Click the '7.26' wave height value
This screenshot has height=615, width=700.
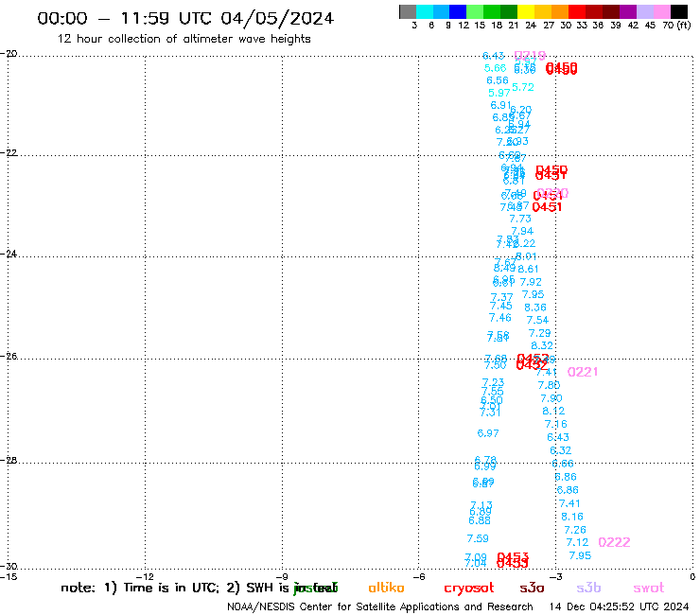pyautogui.click(x=575, y=530)
